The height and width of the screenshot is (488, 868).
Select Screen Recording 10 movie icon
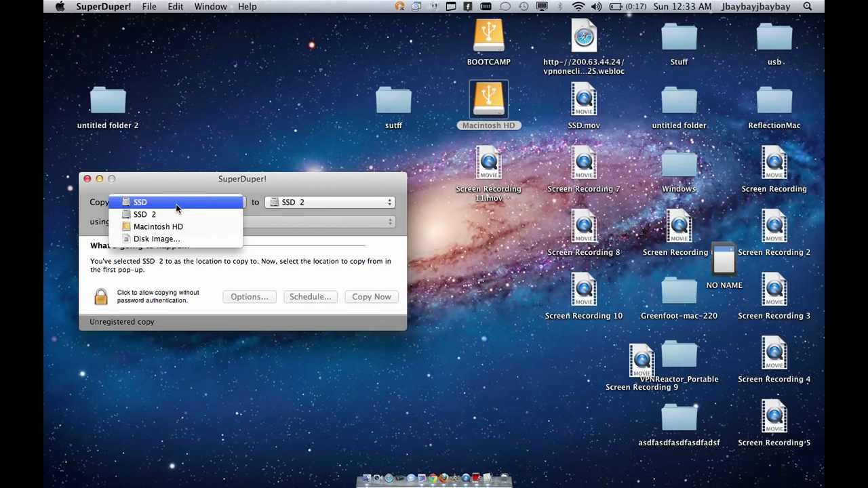583,289
